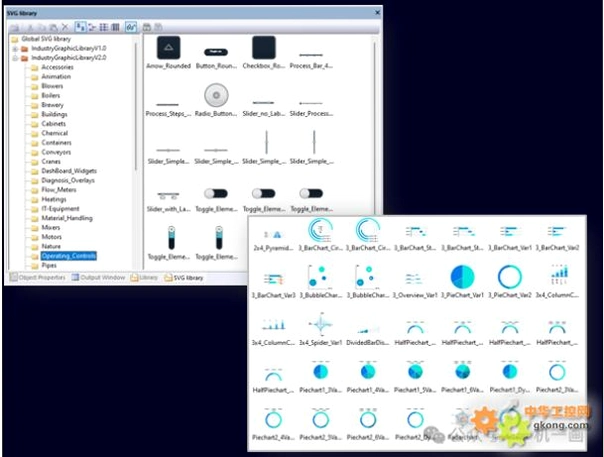The width and height of the screenshot is (604, 457).
Task: Select the 3_Overview_Var1 graphic
Action: pyautogui.click(x=415, y=285)
